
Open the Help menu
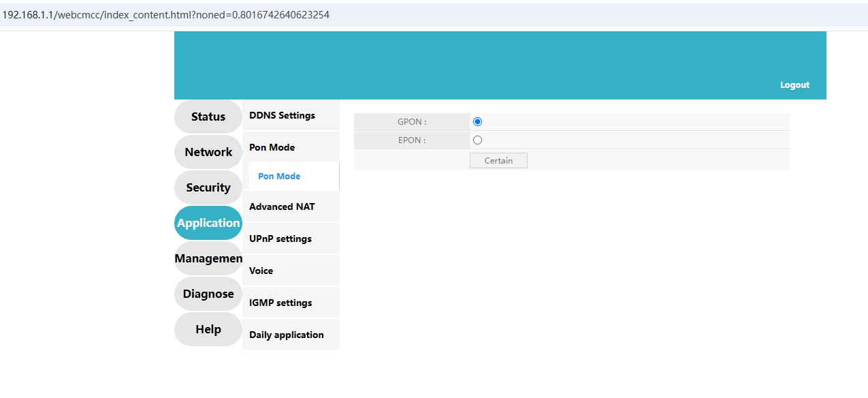208,328
